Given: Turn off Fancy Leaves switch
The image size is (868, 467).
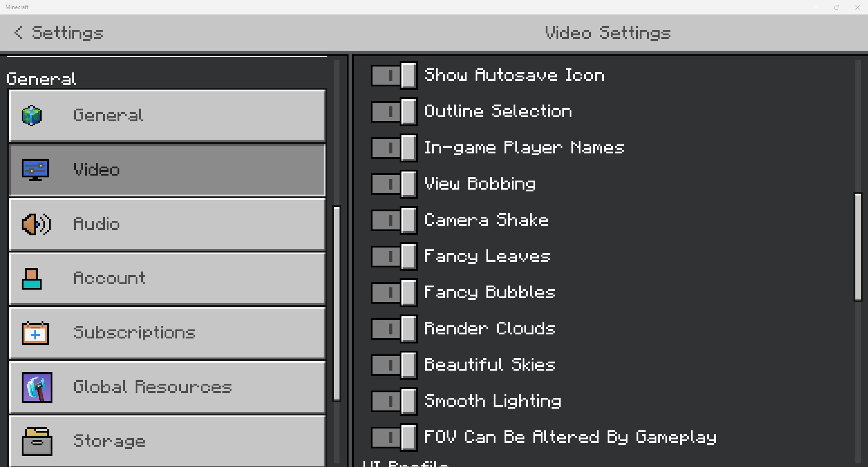Looking at the screenshot, I should coord(394,256).
